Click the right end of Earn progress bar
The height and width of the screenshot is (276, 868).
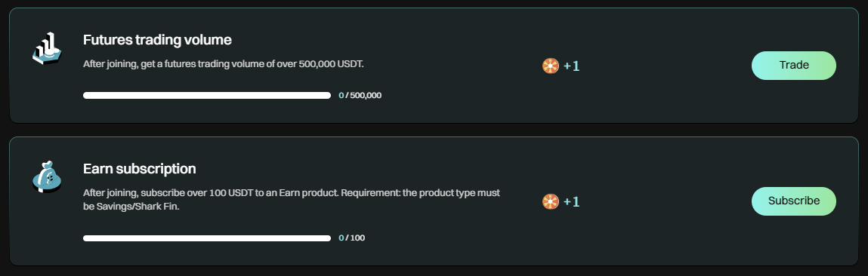tap(328, 238)
